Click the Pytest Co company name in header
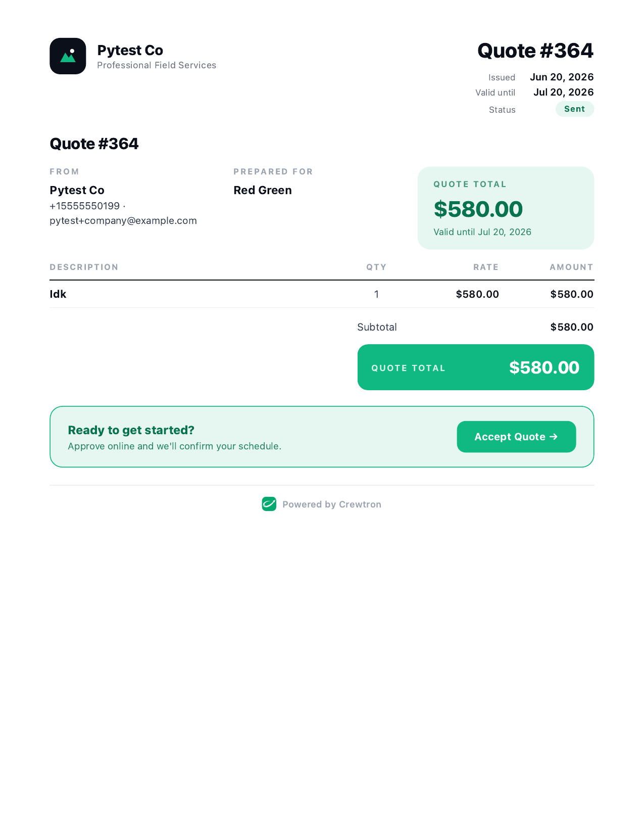 [130, 51]
